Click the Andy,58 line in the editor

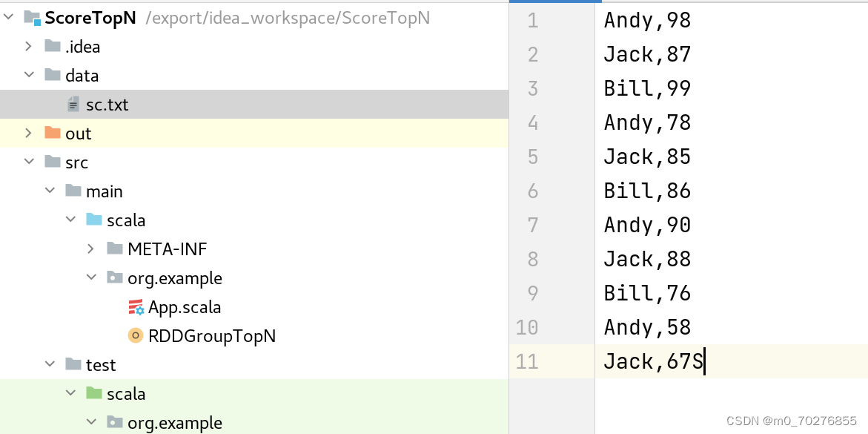tap(647, 327)
